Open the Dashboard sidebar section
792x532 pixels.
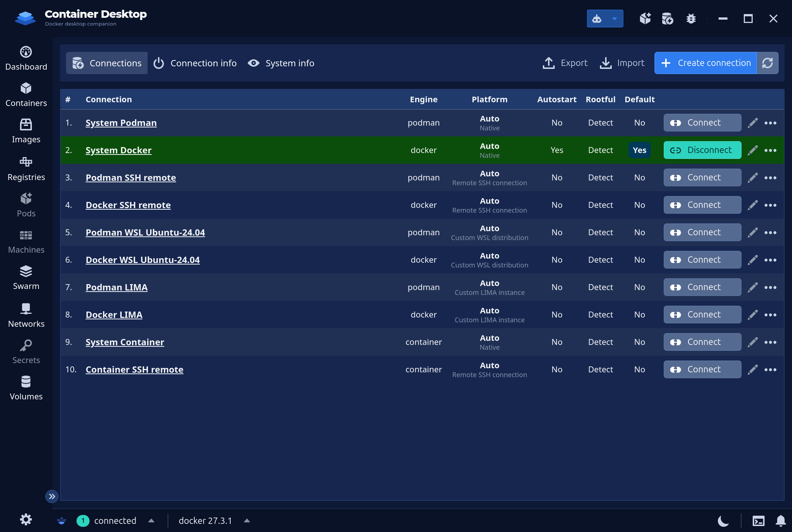pyautogui.click(x=26, y=58)
